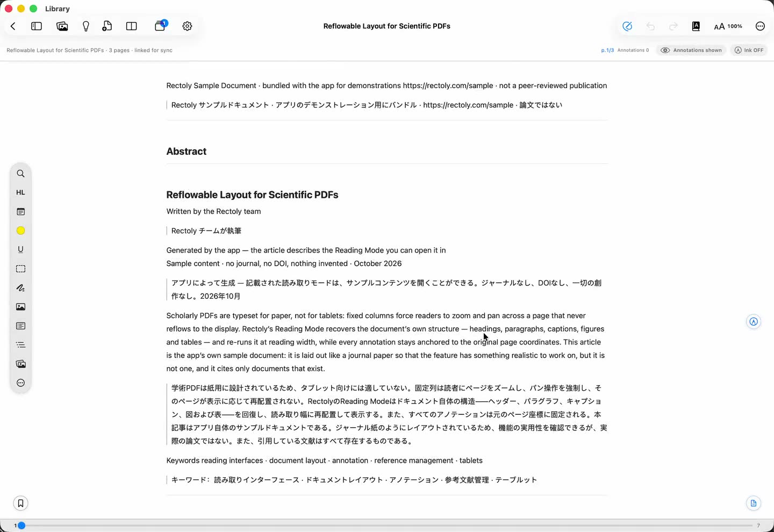
Task: Open the ellipsis more tools in left palette
Action: (20, 383)
